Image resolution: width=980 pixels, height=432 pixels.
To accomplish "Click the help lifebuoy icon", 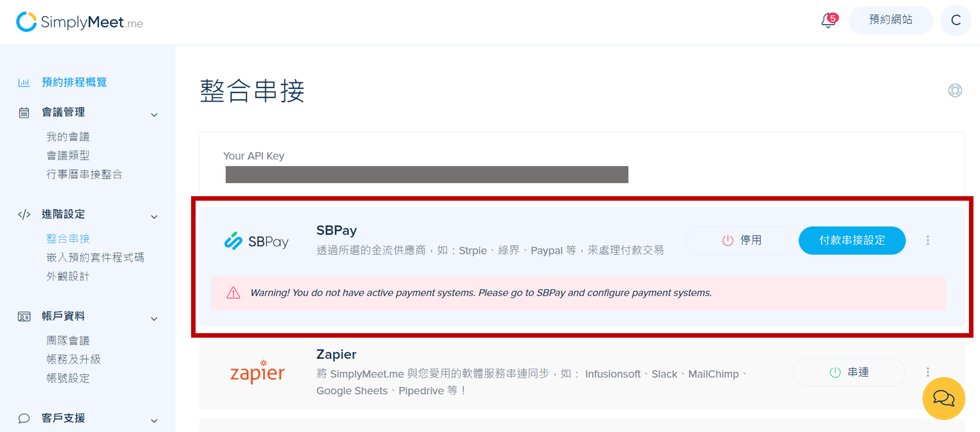I will coord(955,90).
